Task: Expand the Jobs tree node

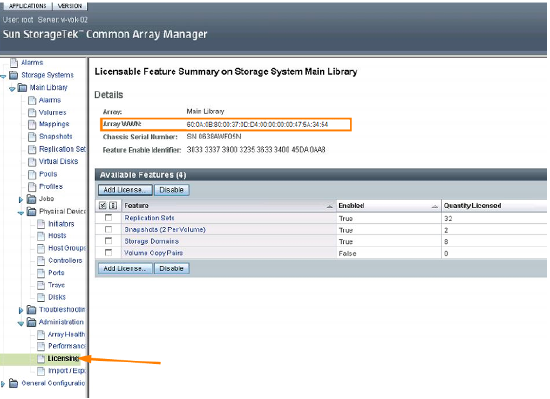Action: pyautogui.click(x=20, y=200)
